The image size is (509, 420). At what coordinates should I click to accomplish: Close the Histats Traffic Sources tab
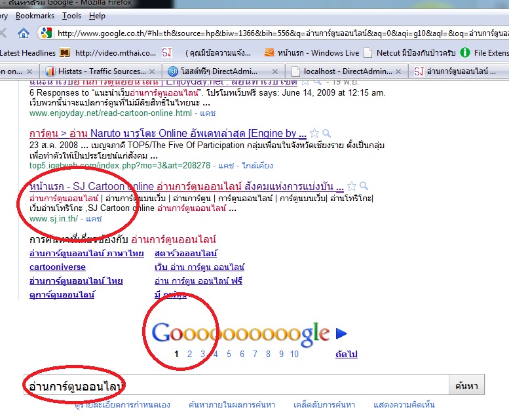click(x=152, y=71)
